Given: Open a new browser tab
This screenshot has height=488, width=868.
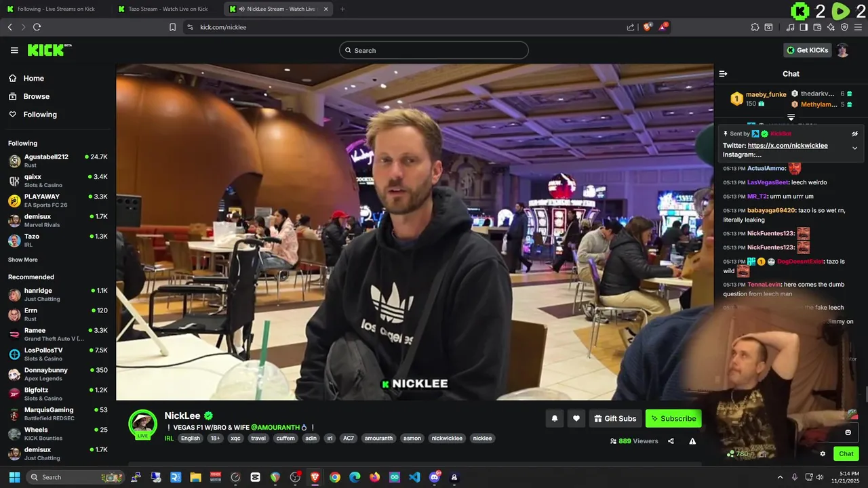Looking at the screenshot, I should tap(342, 9).
